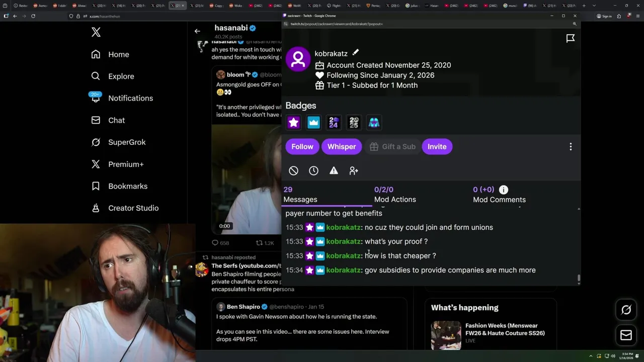Screen dimensions: 644x362
Task: Click the flag report icon in Twitch popout
Action: pyautogui.click(x=571, y=38)
